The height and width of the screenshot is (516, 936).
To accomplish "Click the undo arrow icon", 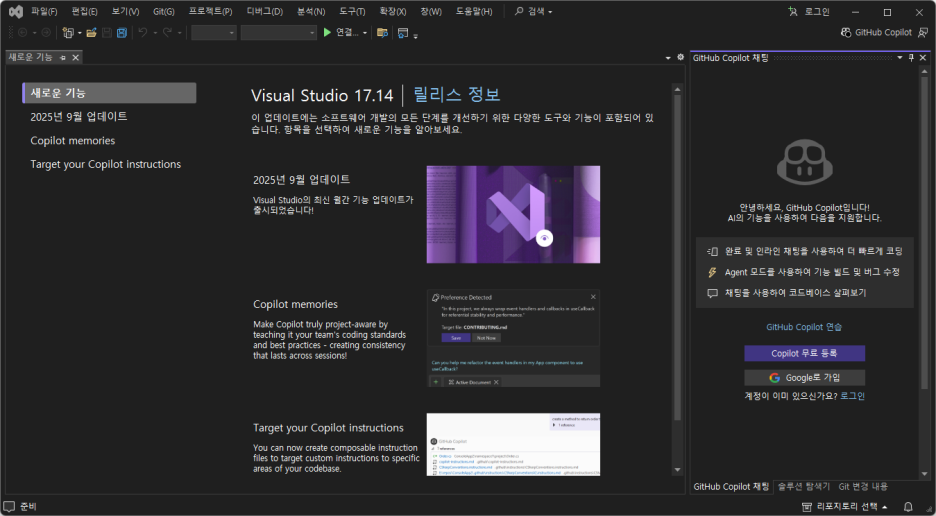I will pyautogui.click(x=143, y=33).
